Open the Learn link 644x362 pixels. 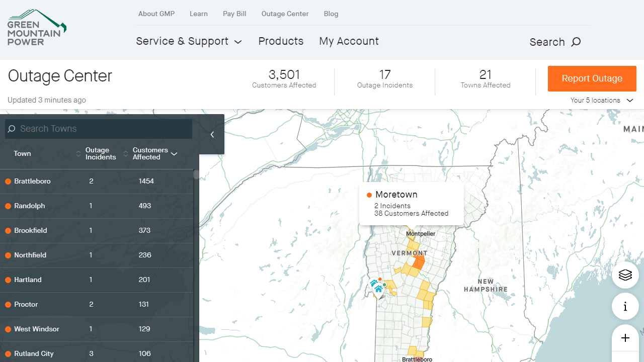tap(199, 14)
